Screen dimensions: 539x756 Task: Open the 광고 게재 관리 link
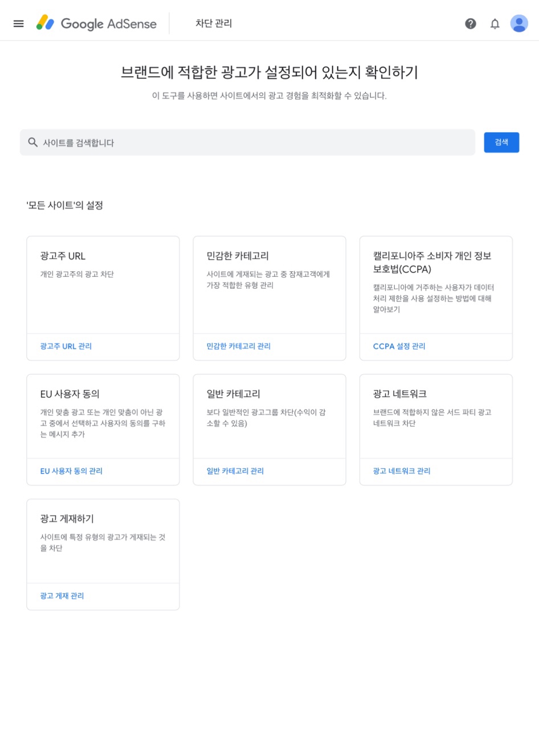tap(62, 596)
